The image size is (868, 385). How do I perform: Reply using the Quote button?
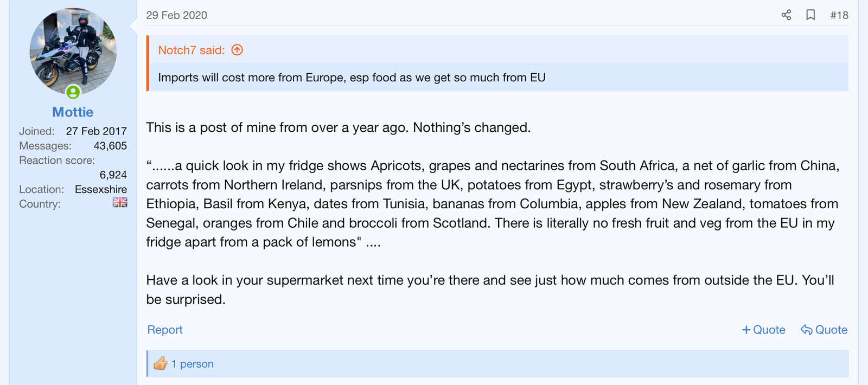824,330
